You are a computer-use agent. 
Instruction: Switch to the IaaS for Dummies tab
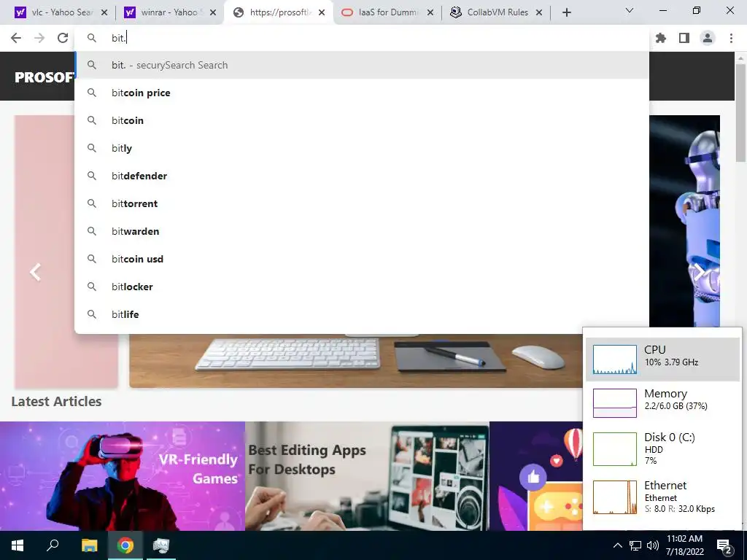click(x=387, y=12)
